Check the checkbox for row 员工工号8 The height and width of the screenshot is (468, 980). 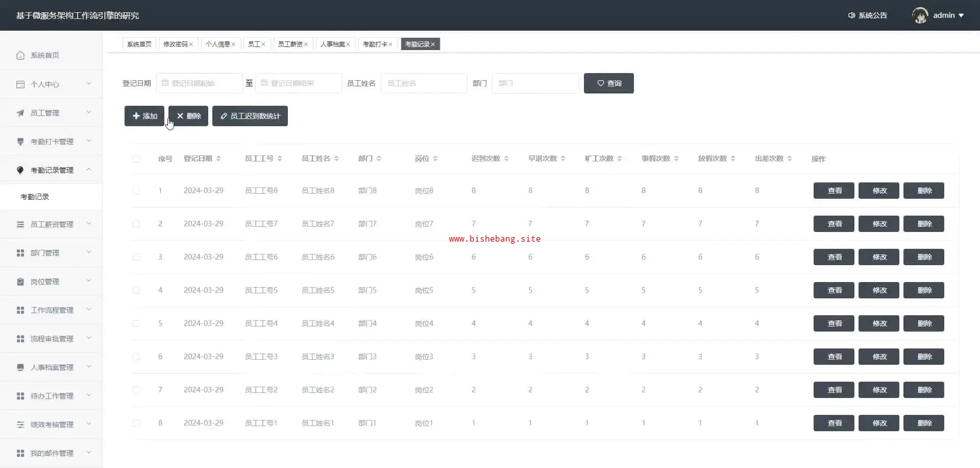tap(136, 191)
